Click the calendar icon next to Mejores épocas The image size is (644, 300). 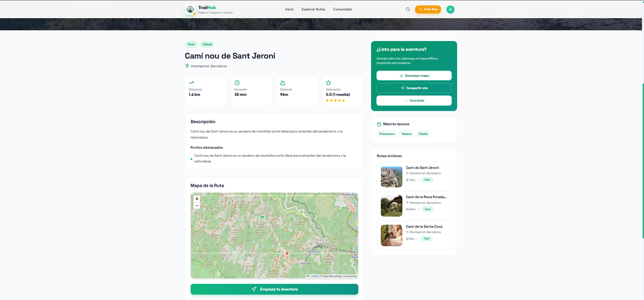pyautogui.click(x=379, y=124)
